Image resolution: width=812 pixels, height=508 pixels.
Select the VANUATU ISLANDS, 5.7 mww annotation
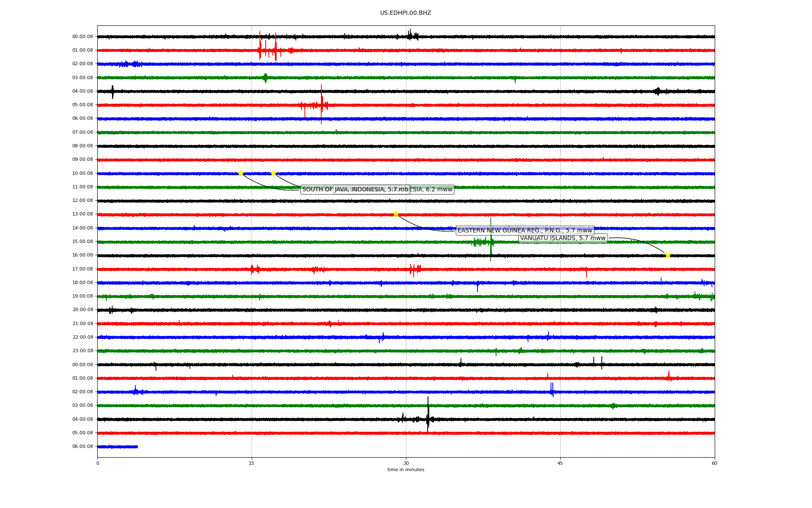coord(563,238)
